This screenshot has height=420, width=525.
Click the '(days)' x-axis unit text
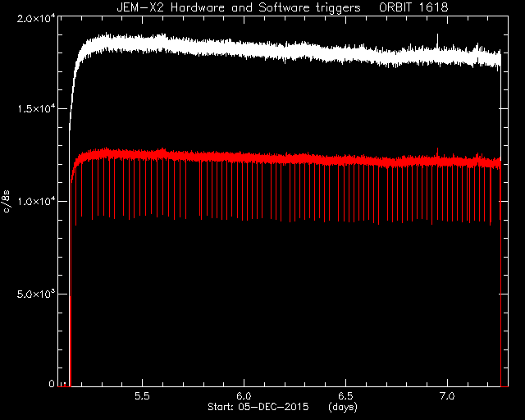[x=343, y=407]
